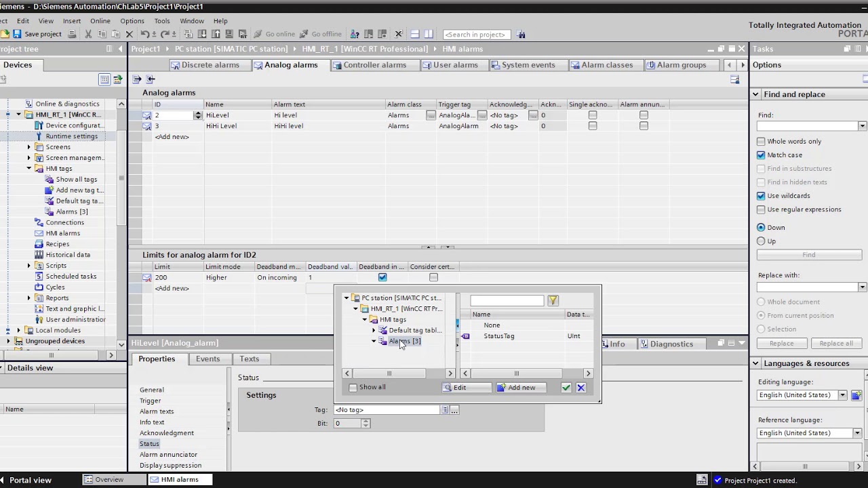Select the Up search direction radio
The image size is (868, 488).
[761, 241]
